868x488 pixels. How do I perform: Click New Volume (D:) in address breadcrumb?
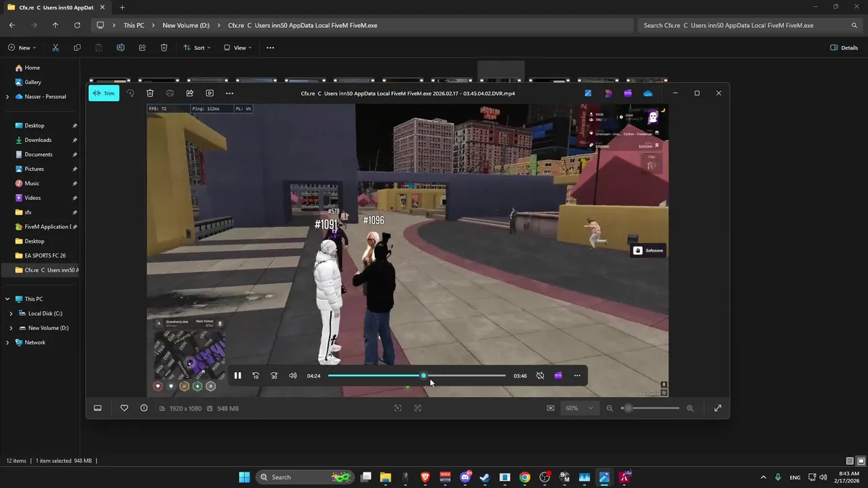pyautogui.click(x=186, y=25)
